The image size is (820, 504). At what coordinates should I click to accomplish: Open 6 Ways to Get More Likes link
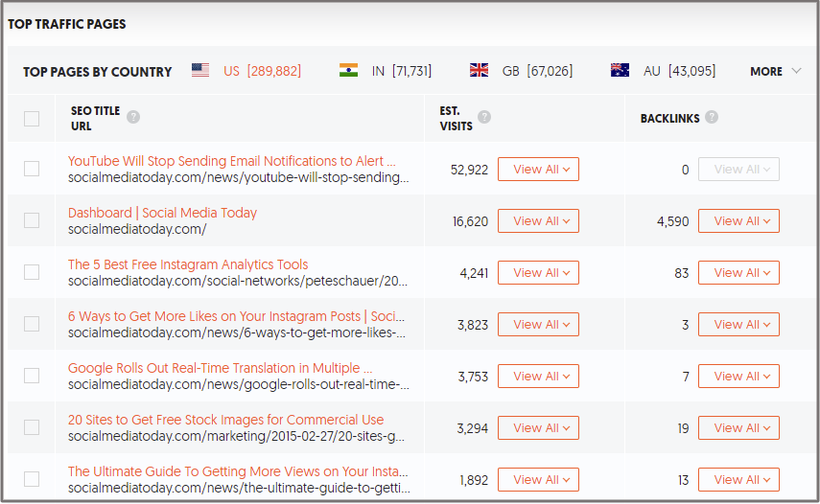[236, 316]
